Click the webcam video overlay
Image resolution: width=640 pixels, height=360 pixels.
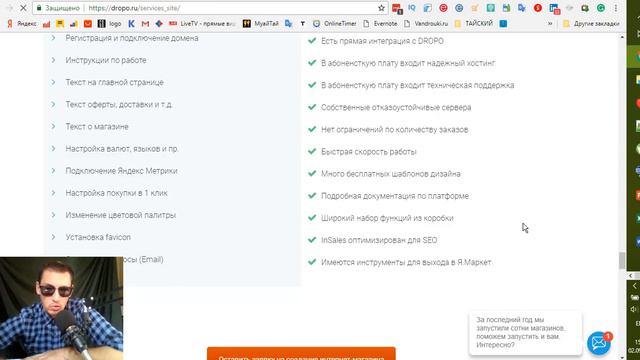tap(61, 308)
